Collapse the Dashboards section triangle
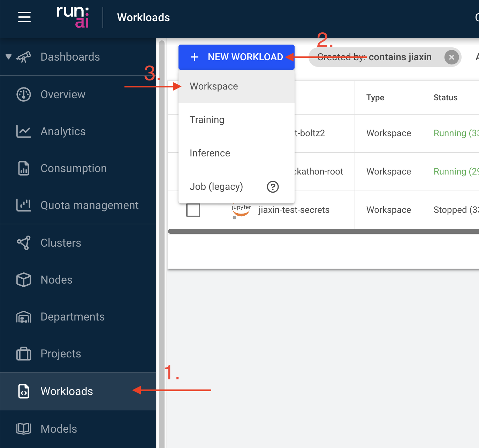 (x=8, y=57)
